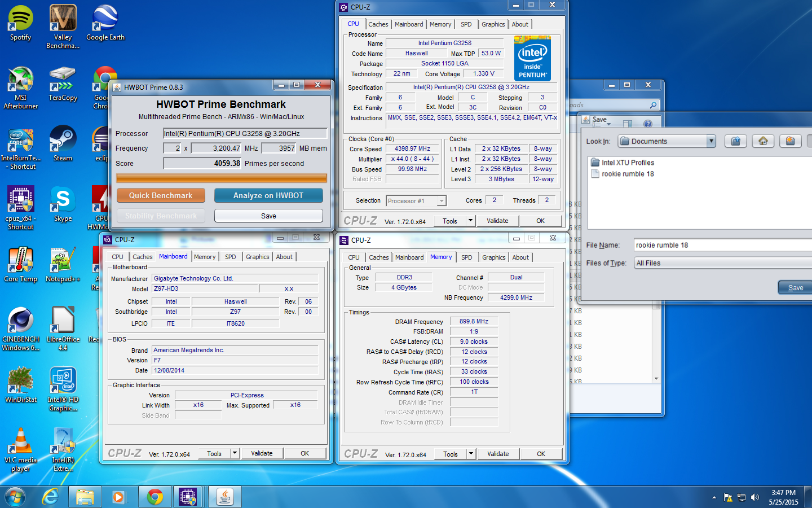Click the Home folder icon in Save dialog
Image resolution: width=812 pixels, height=508 pixels.
click(x=763, y=141)
